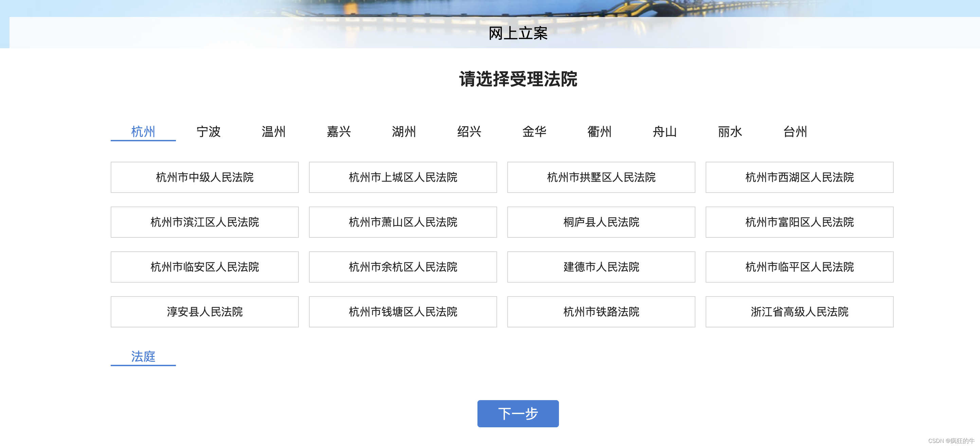
Task: Select 桐庐县人民法院 option
Action: pyautogui.click(x=601, y=222)
